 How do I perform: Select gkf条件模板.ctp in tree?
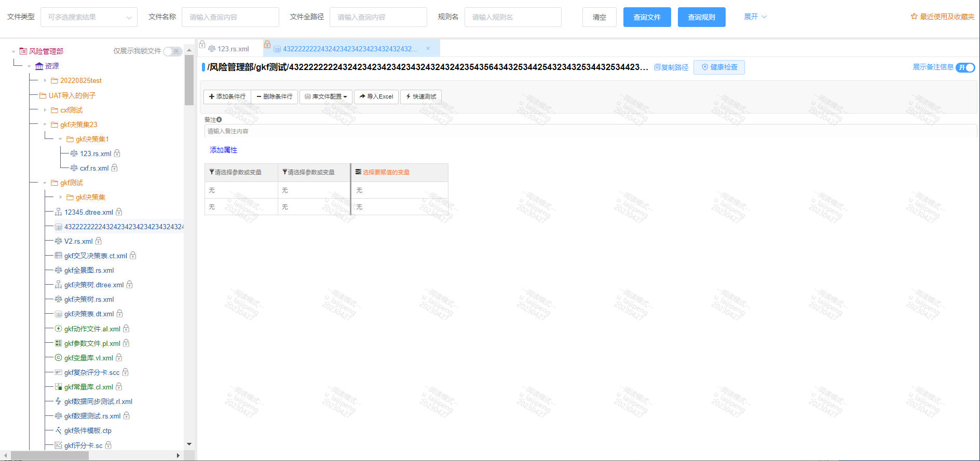[x=88, y=430]
